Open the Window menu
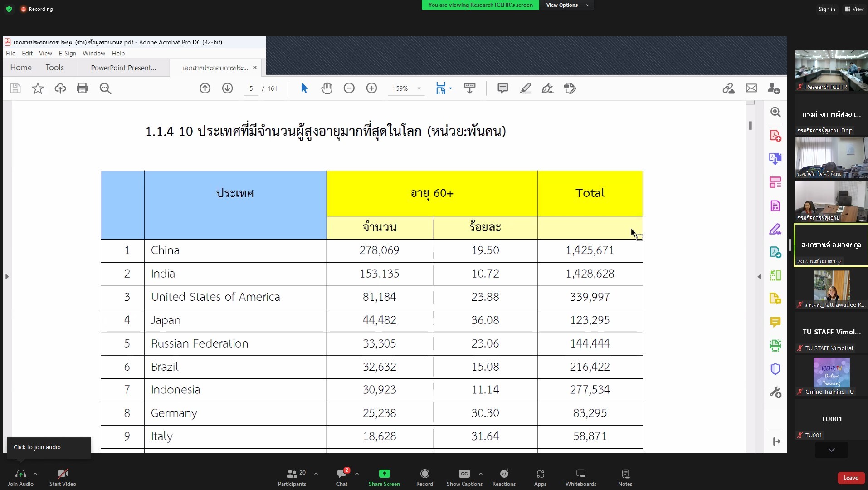 [x=94, y=53]
